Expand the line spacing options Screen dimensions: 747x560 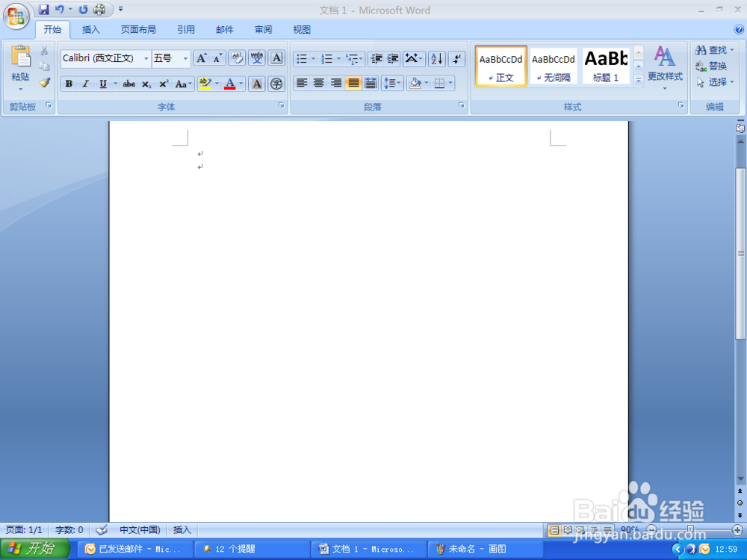(x=391, y=84)
